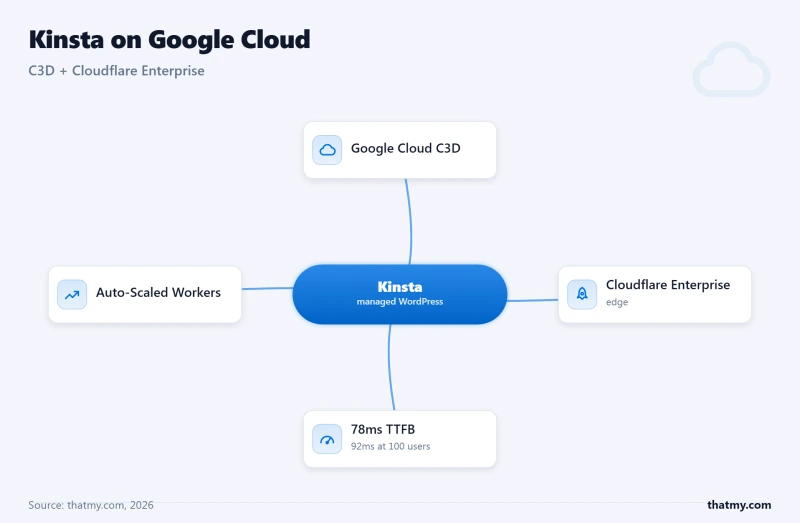Click the speedometer gauge icon beside 78ms TTFB

point(327,439)
